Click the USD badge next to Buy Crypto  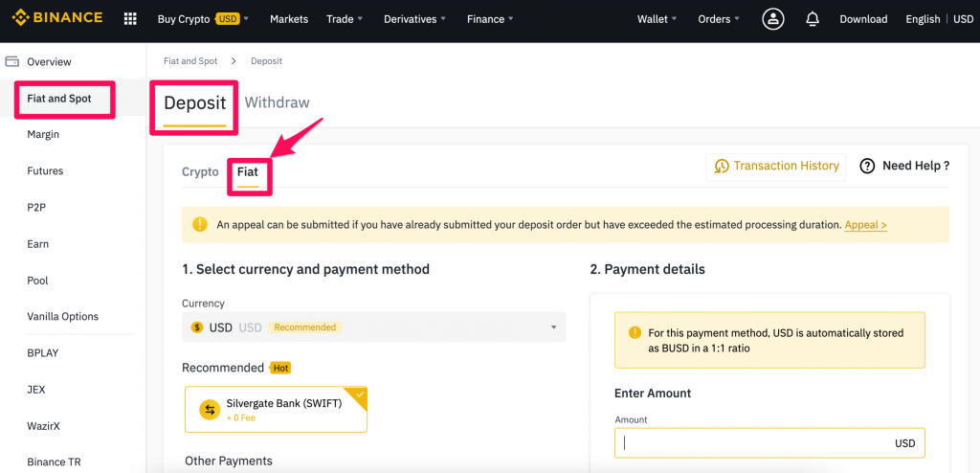pyautogui.click(x=227, y=19)
